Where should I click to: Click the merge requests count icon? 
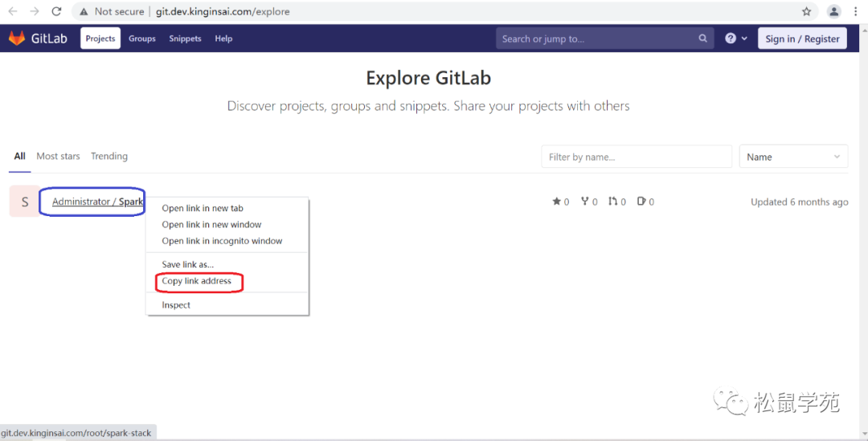tap(612, 202)
